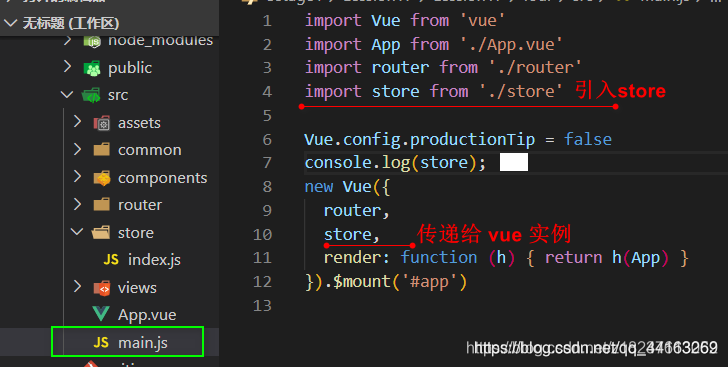Expand the router folder chevron
Image resolution: width=728 pixels, height=367 pixels.
78,204
